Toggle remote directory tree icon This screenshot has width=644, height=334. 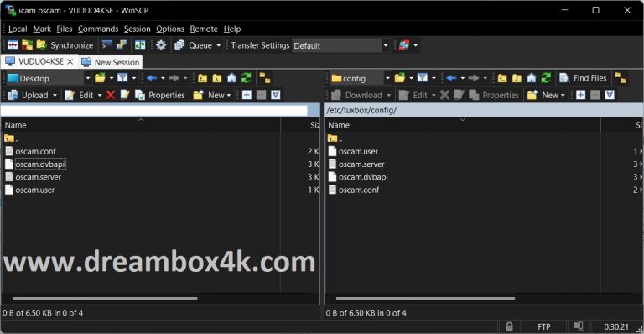pyautogui.click(x=621, y=78)
